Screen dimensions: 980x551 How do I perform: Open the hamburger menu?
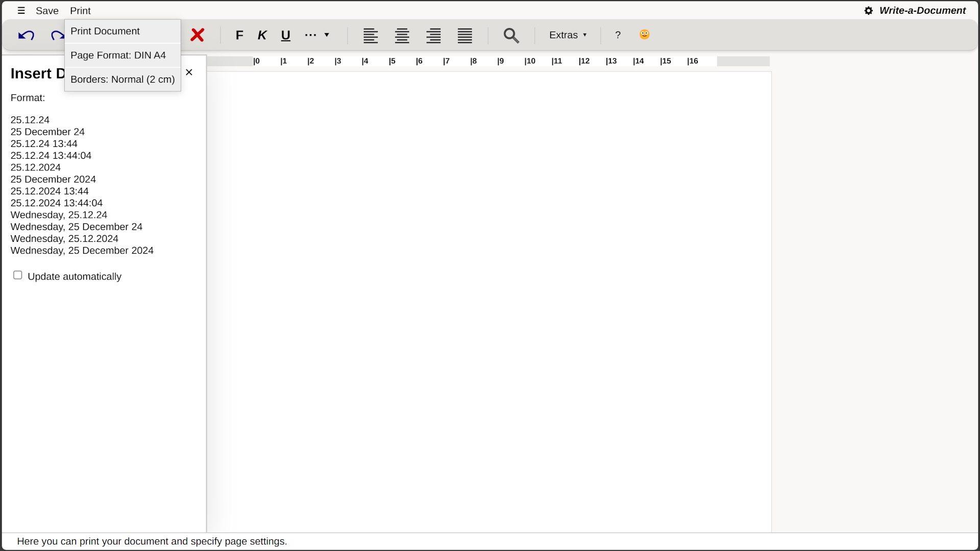pyautogui.click(x=21, y=10)
